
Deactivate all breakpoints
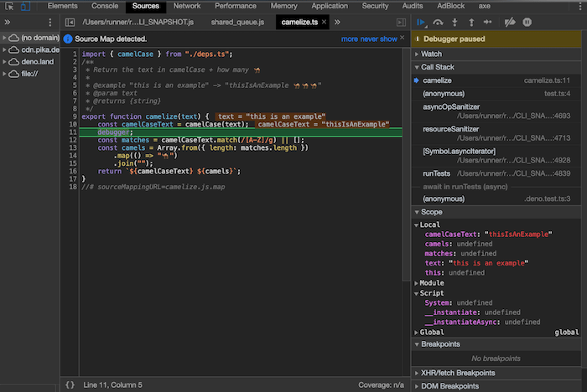(510, 23)
